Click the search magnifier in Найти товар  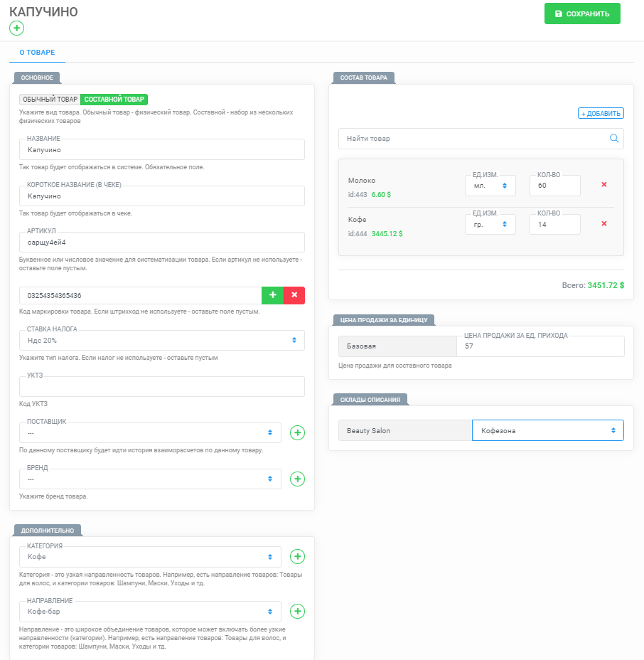tap(614, 139)
